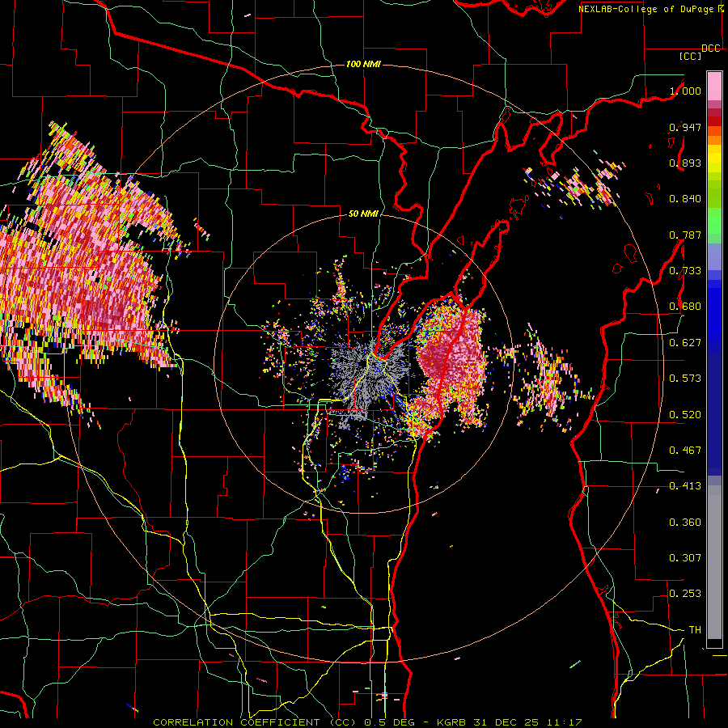Click the 0.680 legend value
728x728 pixels.
click(685, 307)
